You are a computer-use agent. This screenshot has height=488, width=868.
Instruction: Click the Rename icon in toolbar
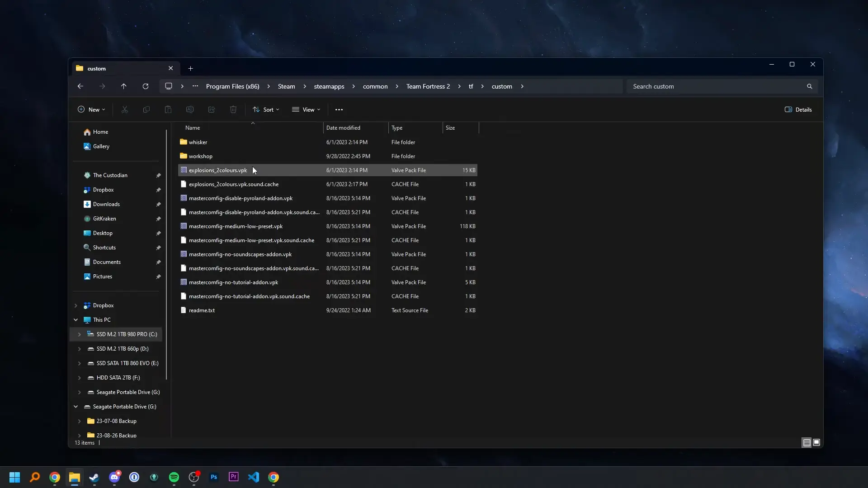point(190,110)
